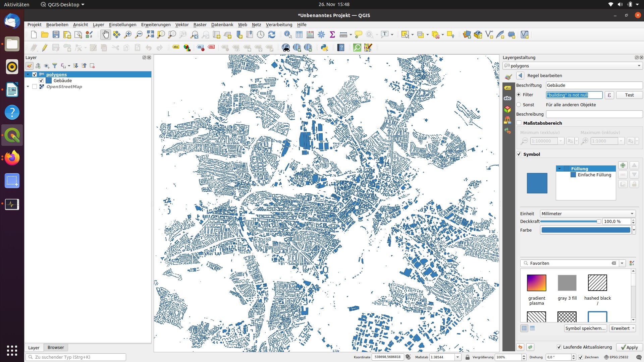Enable the Maßstabsbereich checkbox
This screenshot has height=362, width=644.
[x=519, y=123]
